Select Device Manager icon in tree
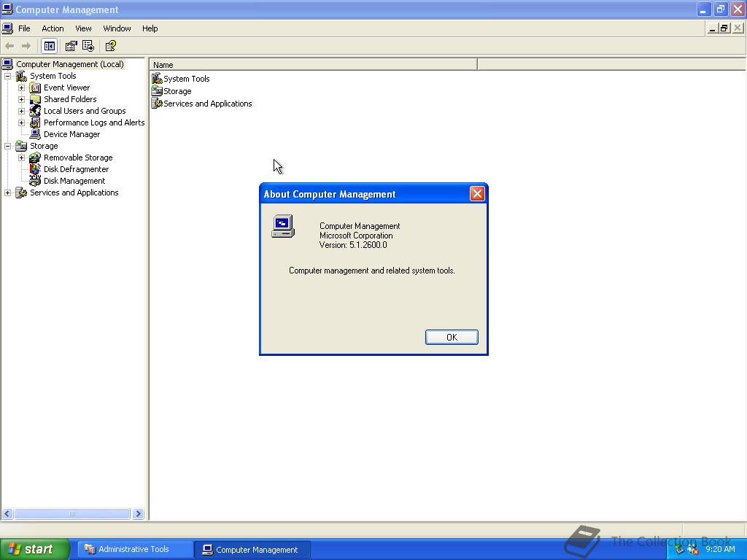The image size is (747, 560). click(35, 134)
